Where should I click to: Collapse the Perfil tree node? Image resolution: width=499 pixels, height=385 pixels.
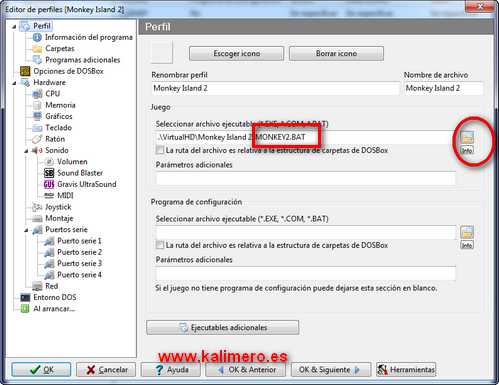click(x=14, y=27)
